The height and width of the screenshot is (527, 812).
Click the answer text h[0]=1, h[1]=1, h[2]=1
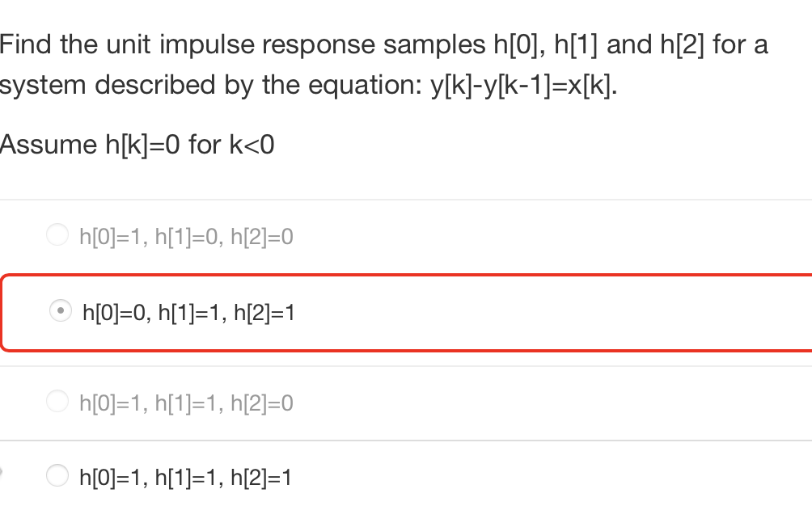coord(186,477)
